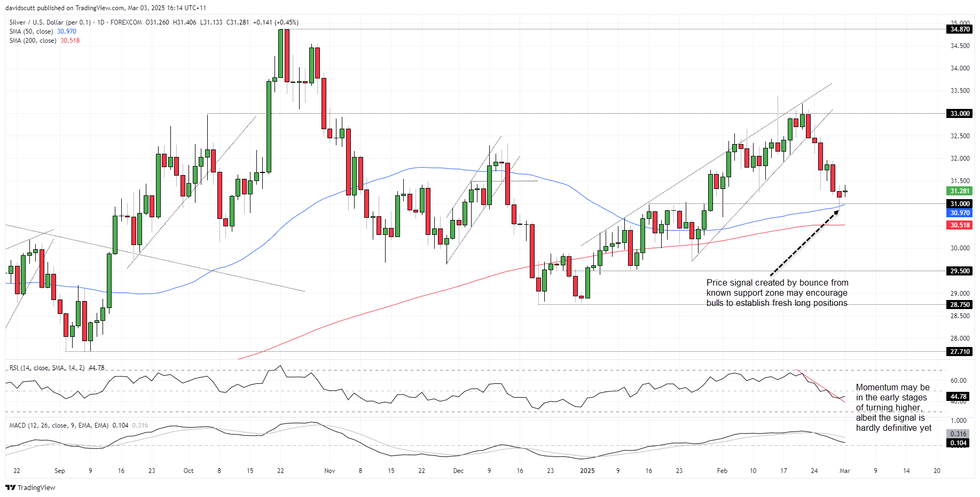The image size is (980, 497).
Task: Click the 32.000 price axis tick
Action: point(960,159)
